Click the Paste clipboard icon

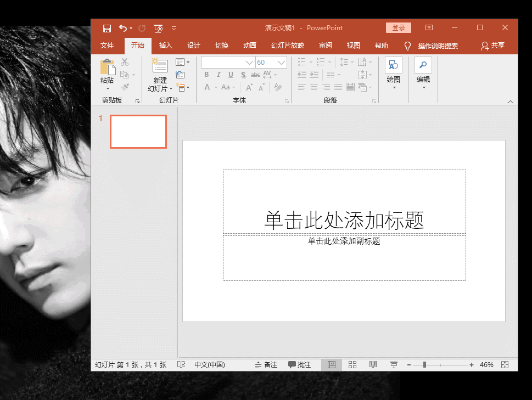pos(107,67)
